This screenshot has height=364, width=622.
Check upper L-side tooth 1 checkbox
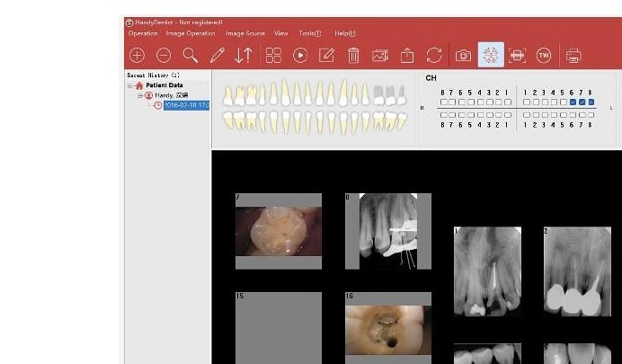tap(526, 102)
